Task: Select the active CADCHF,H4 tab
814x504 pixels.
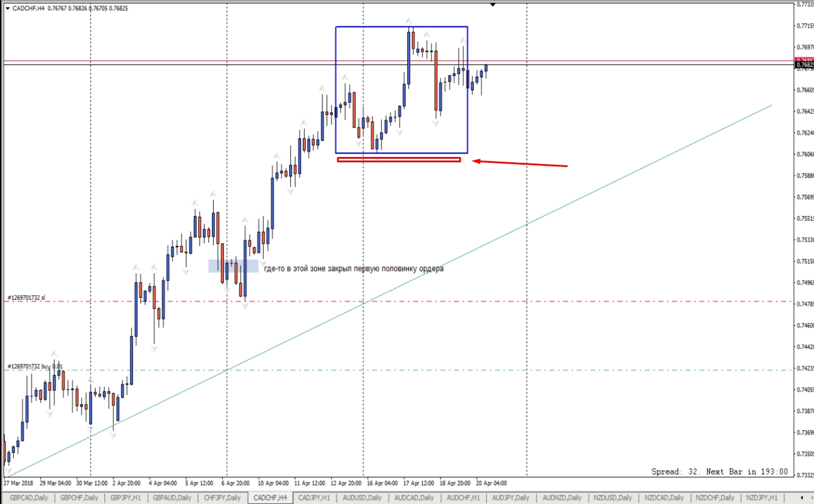Action: pyautogui.click(x=270, y=498)
